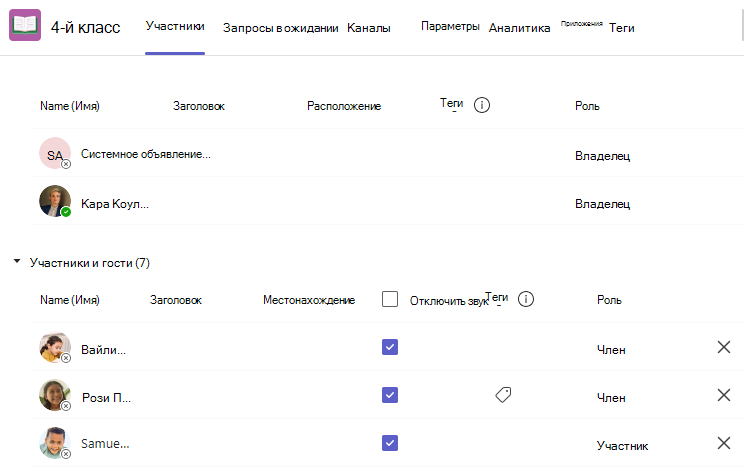Remove Рози П using the X button

(x=724, y=395)
